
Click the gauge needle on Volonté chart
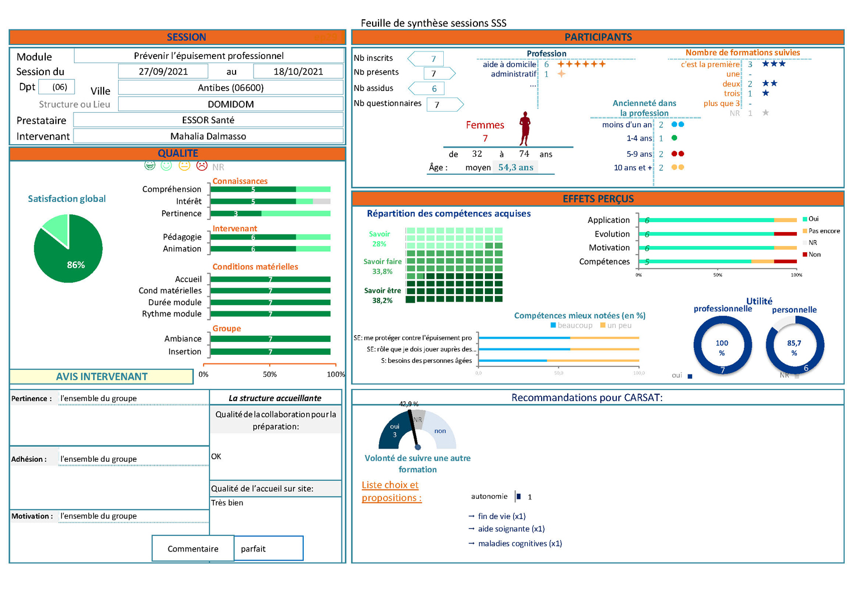pyautogui.click(x=414, y=429)
